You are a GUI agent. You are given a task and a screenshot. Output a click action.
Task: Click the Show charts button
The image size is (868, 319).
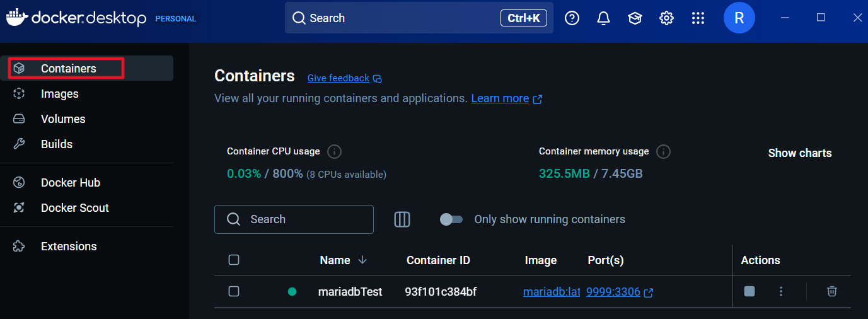click(x=800, y=153)
